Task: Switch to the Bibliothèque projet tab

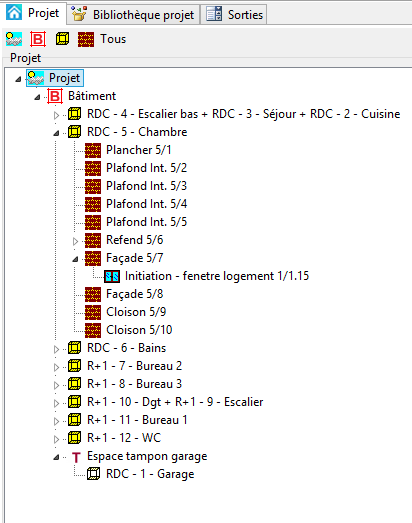Action: (x=133, y=14)
